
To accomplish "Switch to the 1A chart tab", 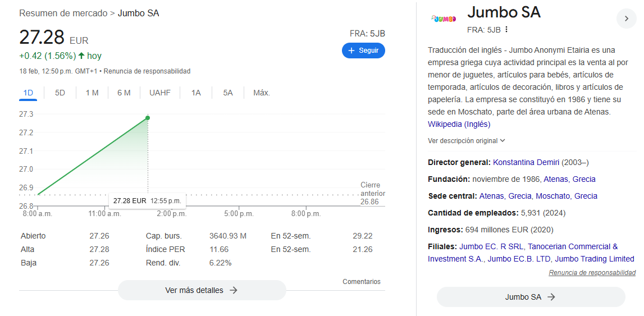I will (196, 93).
